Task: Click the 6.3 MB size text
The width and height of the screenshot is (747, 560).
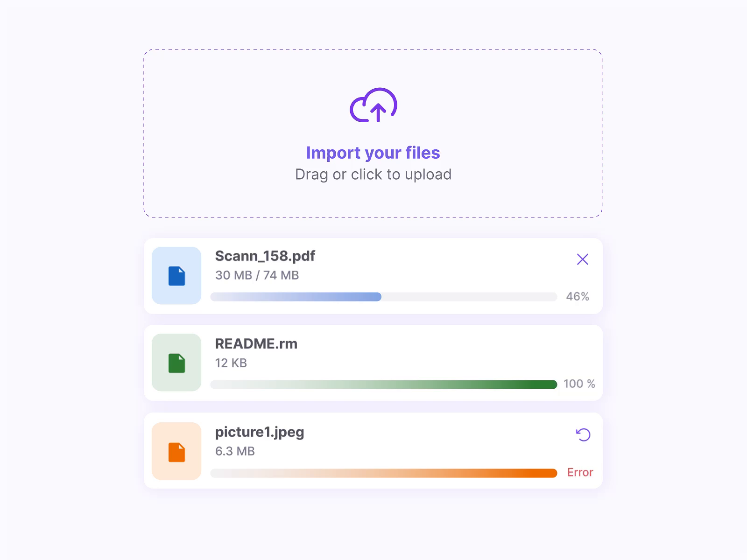Action: tap(235, 451)
